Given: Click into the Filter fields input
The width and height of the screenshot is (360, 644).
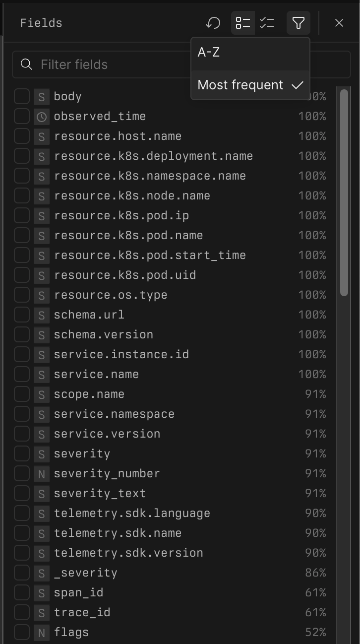Looking at the screenshot, I should (99, 64).
